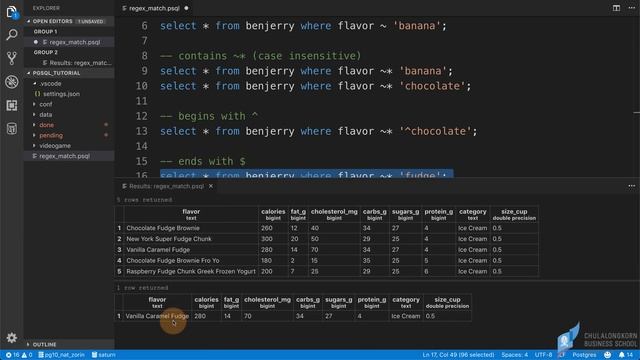Click the '-- ends with $' comment line
Screen dimensions: 640x360
[x=203, y=161]
